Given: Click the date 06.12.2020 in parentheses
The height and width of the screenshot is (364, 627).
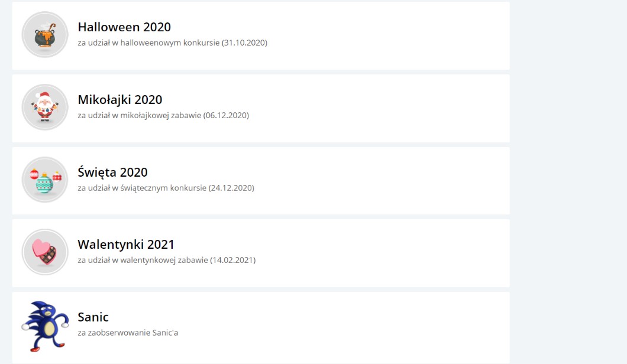Looking at the screenshot, I should 227,115.
